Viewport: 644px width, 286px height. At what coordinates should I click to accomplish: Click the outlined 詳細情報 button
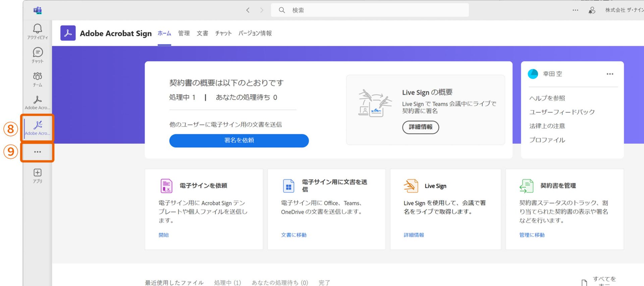pyautogui.click(x=421, y=127)
